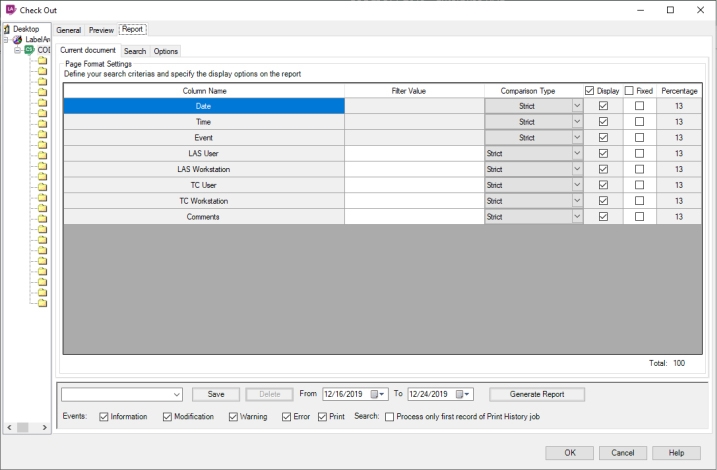The width and height of the screenshot is (717, 470).
Task: Switch to the General tab
Action: click(69, 30)
